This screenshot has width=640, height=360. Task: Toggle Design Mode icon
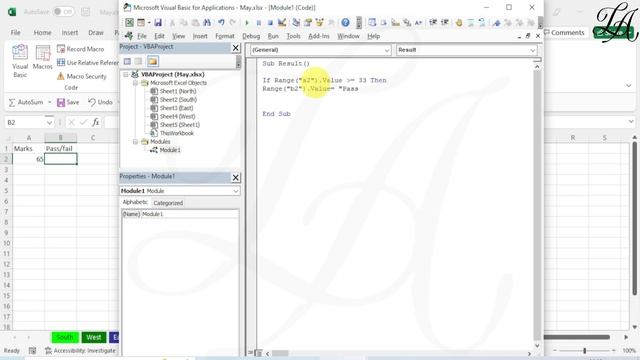pyautogui.click(x=282, y=23)
